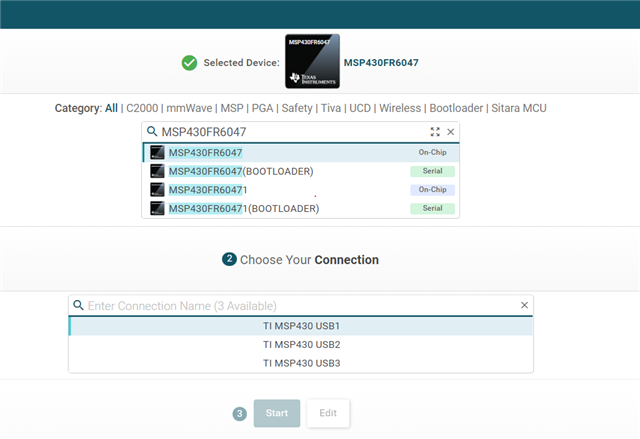Filter devices by mmWave category
The width and height of the screenshot is (640, 439).
[189, 108]
